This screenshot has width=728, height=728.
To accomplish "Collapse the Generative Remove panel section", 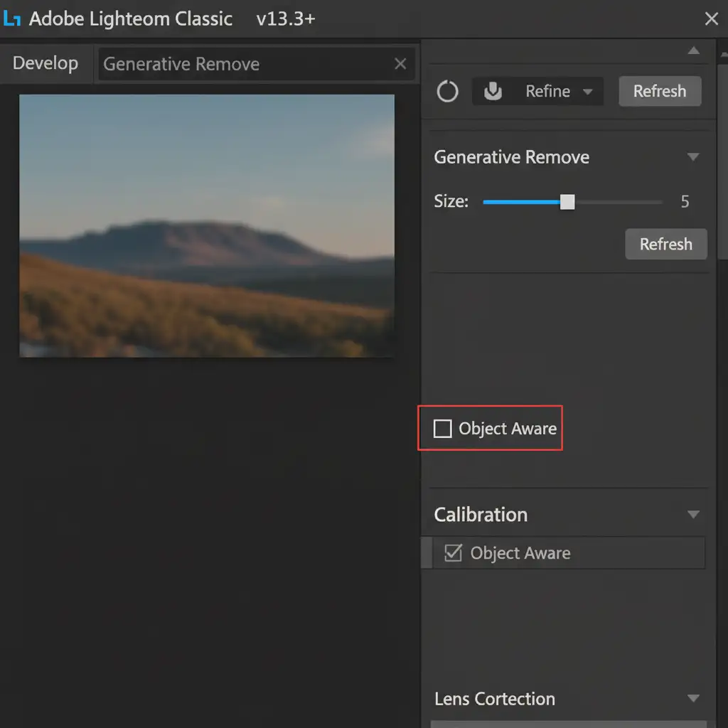I will point(693,157).
